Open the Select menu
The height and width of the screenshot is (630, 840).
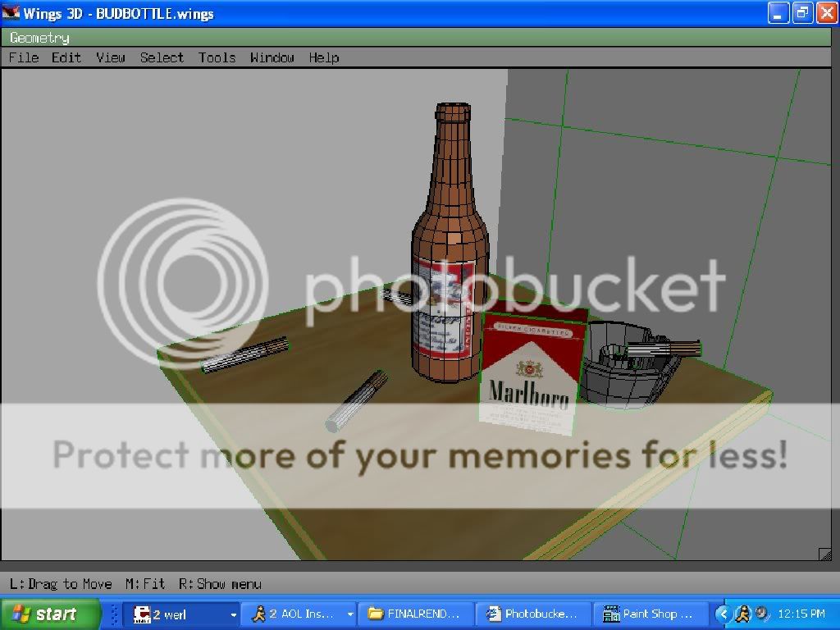(162, 57)
